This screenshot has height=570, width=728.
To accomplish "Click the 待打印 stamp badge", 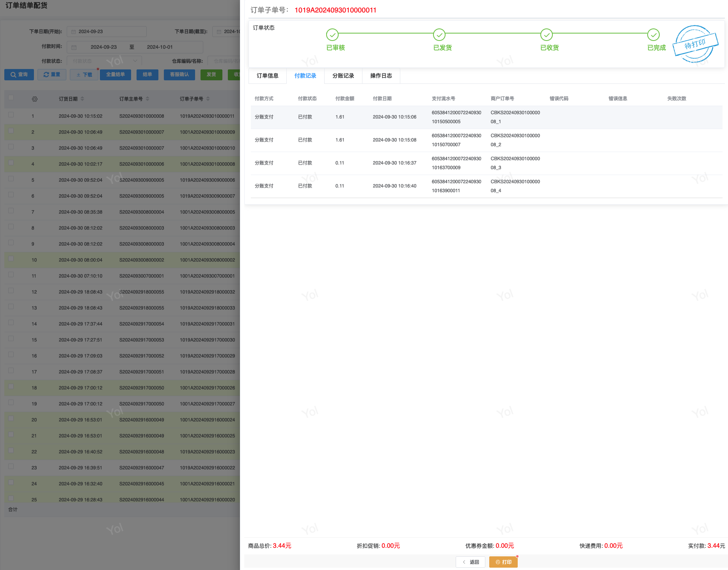I will click(x=695, y=44).
